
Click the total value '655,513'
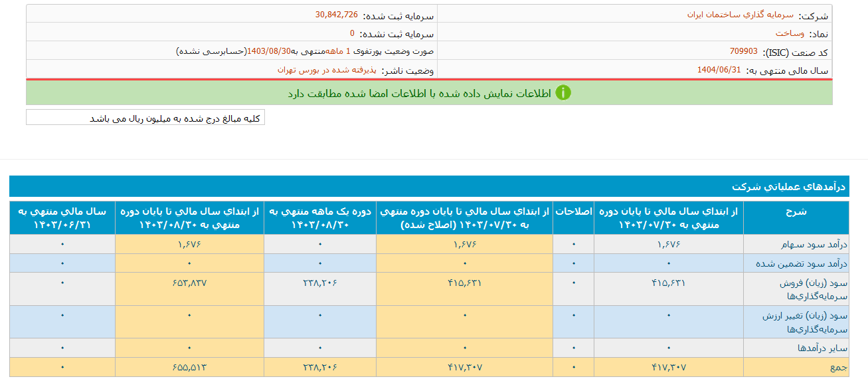[189, 366]
